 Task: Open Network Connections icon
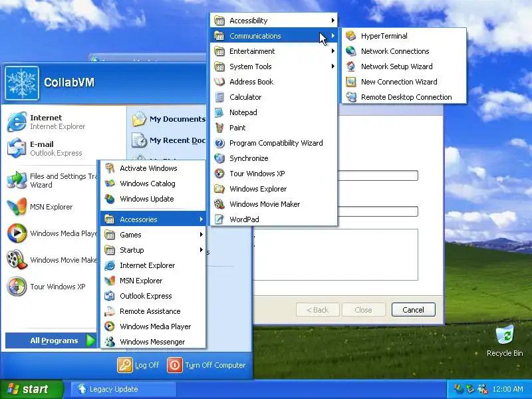point(351,51)
